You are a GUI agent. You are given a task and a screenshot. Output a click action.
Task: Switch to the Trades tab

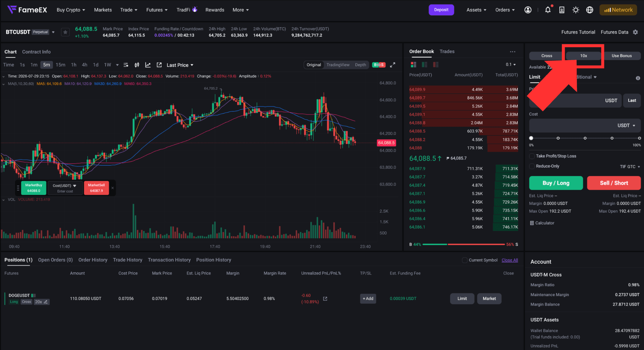(x=447, y=52)
